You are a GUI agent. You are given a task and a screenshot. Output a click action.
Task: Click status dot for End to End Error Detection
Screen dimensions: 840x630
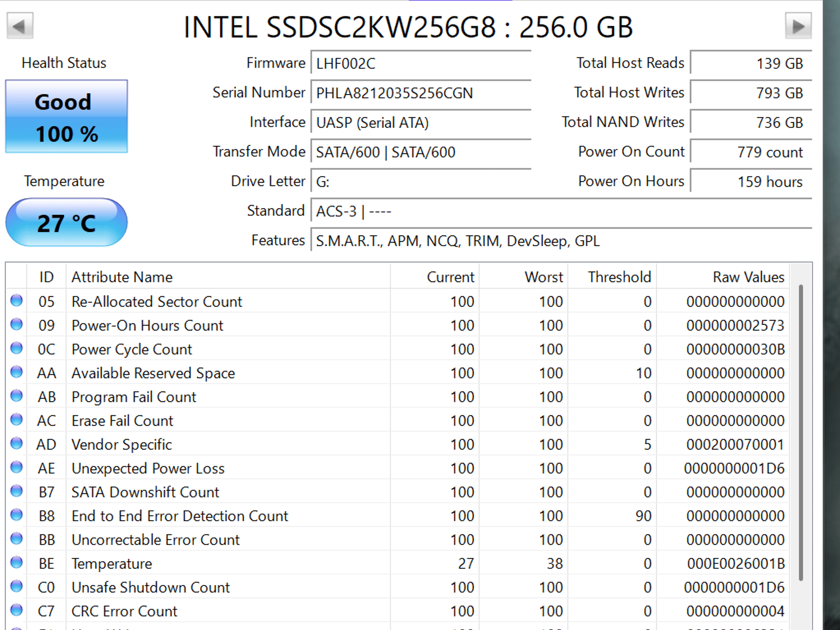pos(16,515)
